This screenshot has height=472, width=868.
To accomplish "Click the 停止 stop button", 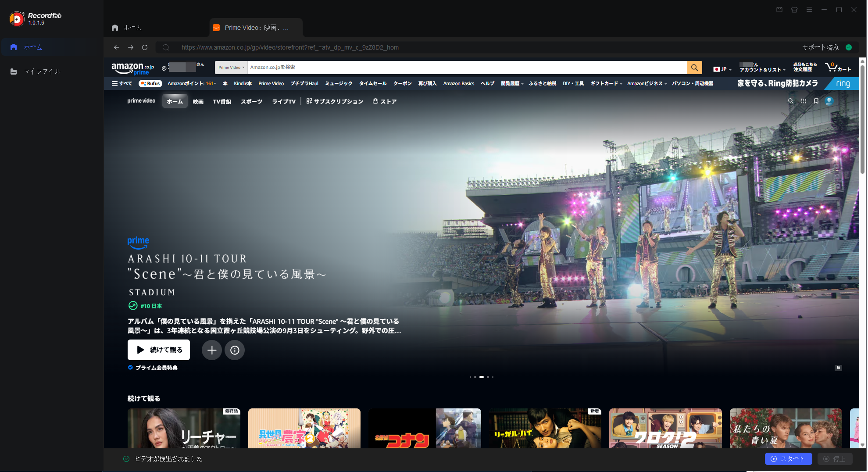I will pyautogui.click(x=835, y=459).
